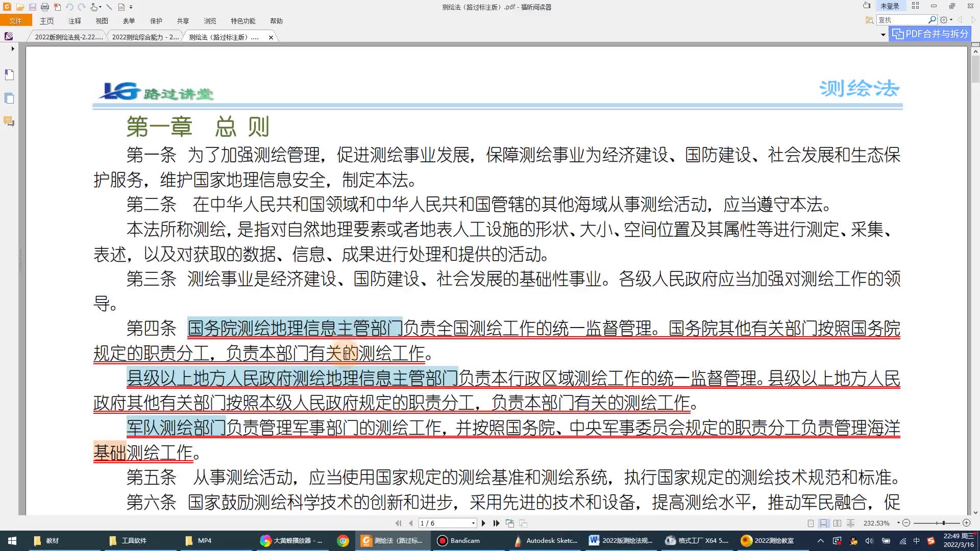The image size is (980, 551).
Task: Open the advanced folder search icon
Action: point(869,20)
